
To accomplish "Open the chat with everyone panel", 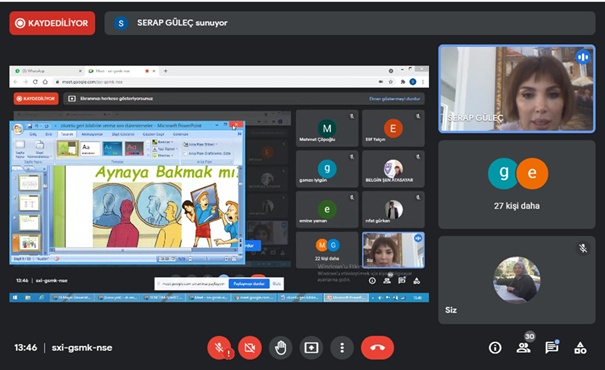I will [552, 348].
